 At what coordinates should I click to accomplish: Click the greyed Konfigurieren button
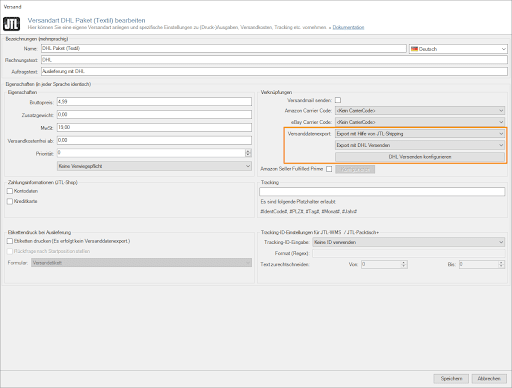click(x=355, y=169)
